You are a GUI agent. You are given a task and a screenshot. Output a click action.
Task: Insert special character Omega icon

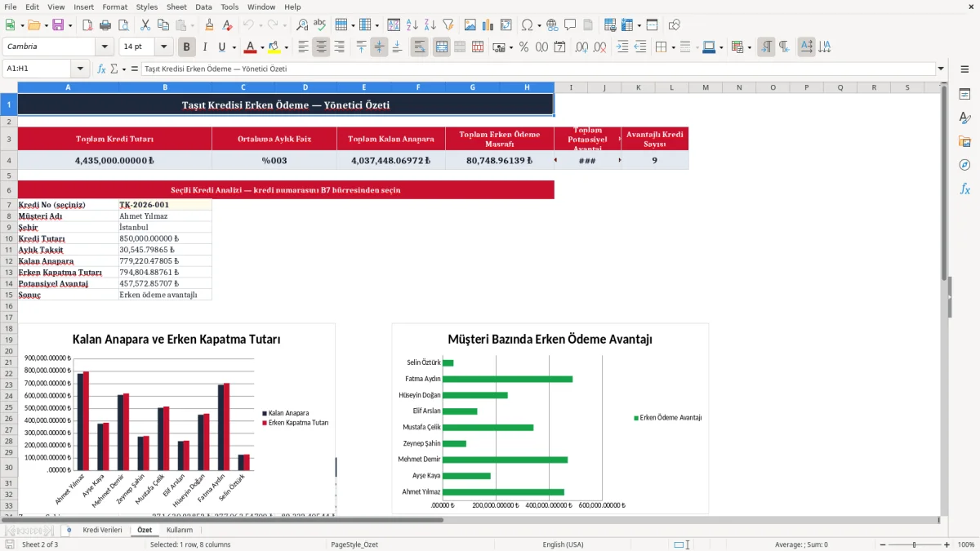526,25
